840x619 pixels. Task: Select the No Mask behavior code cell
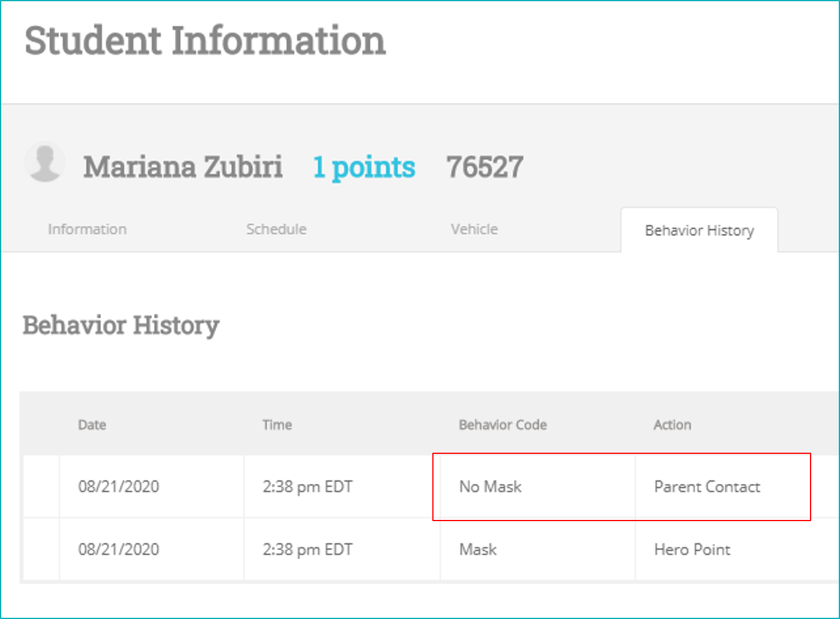coord(490,486)
